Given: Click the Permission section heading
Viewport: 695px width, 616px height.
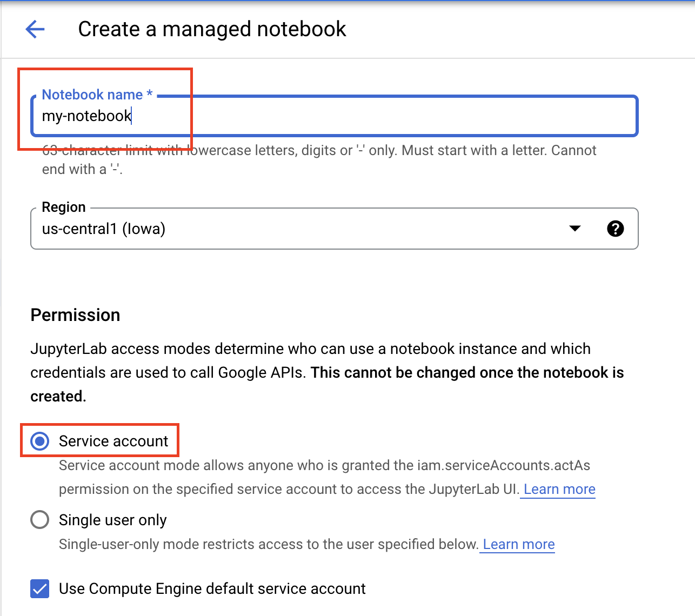Looking at the screenshot, I should click(x=75, y=314).
